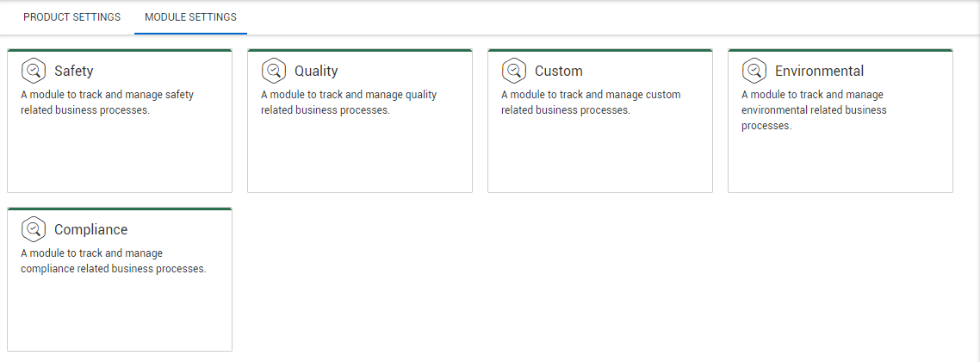Select the blank area of Environmental card

click(x=840, y=164)
